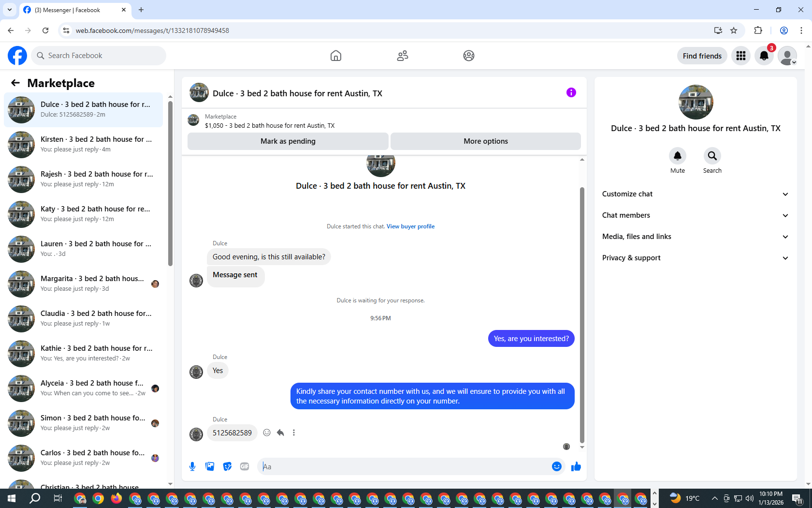Bookmark this page with star icon

734,30
